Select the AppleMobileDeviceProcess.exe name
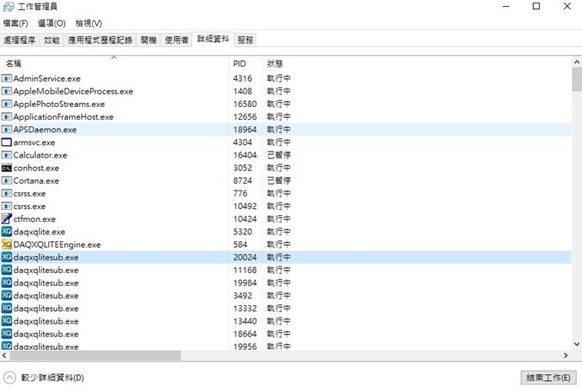The width and height of the screenshot is (582, 392). click(73, 91)
